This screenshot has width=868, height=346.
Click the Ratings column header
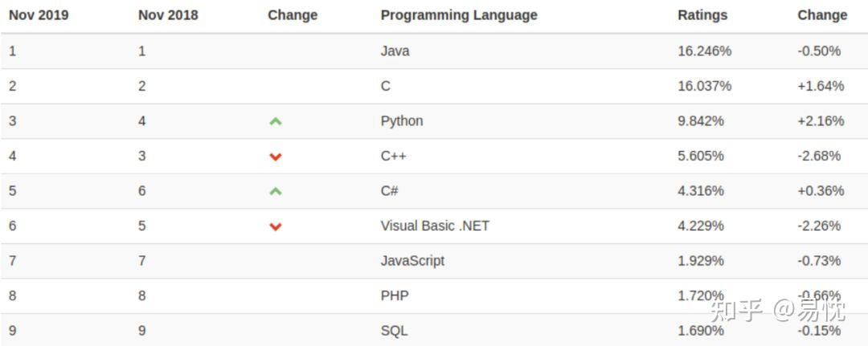[x=702, y=15]
